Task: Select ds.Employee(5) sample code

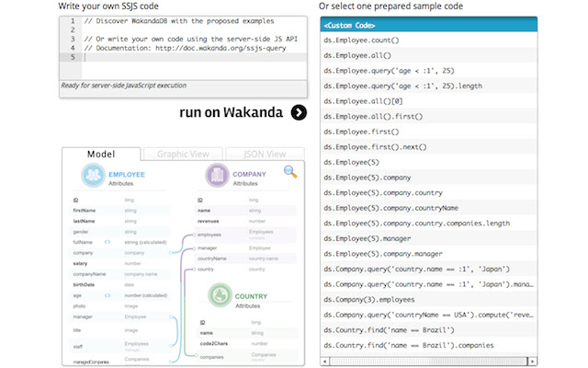Action: pos(429,162)
